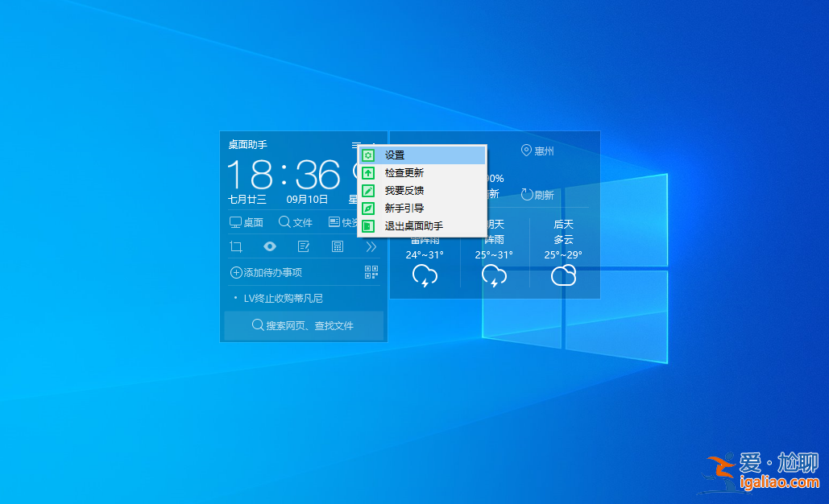This screenshot has width=829, height=504.
Task: Open file search via the 文件 icon
Action: pyautogui.click(x=284, y=223)
